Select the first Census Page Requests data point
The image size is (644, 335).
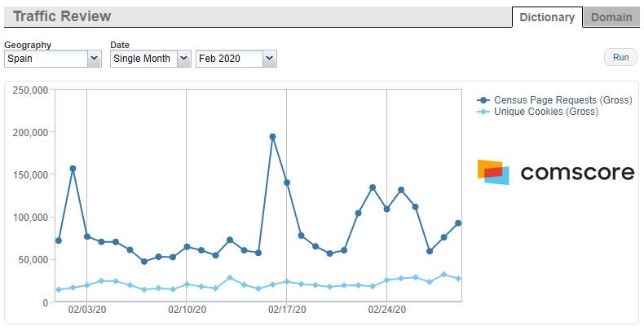(x=59, y=240)
